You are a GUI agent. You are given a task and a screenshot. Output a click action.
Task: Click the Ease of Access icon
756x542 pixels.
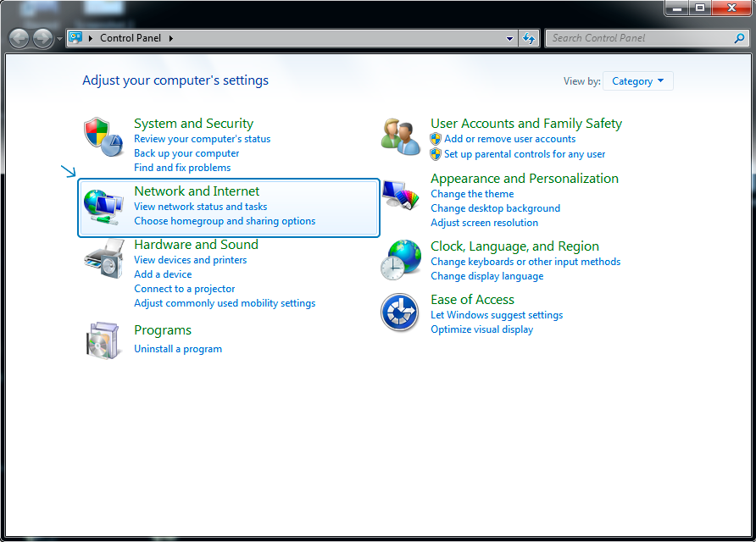click(x=400, y=312)
